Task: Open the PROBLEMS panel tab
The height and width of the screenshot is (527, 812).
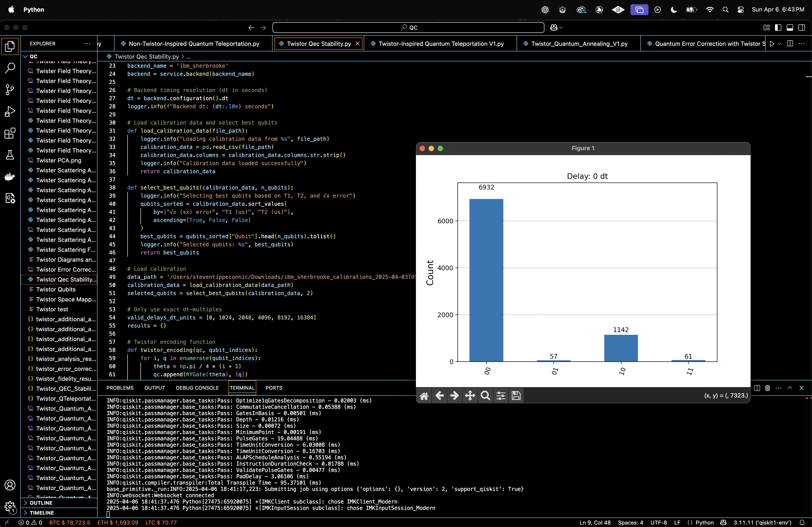Action: coord(120,388)
